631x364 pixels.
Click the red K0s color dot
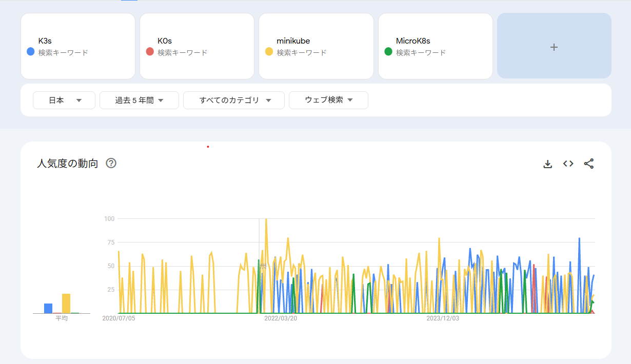tap(150, 52)
